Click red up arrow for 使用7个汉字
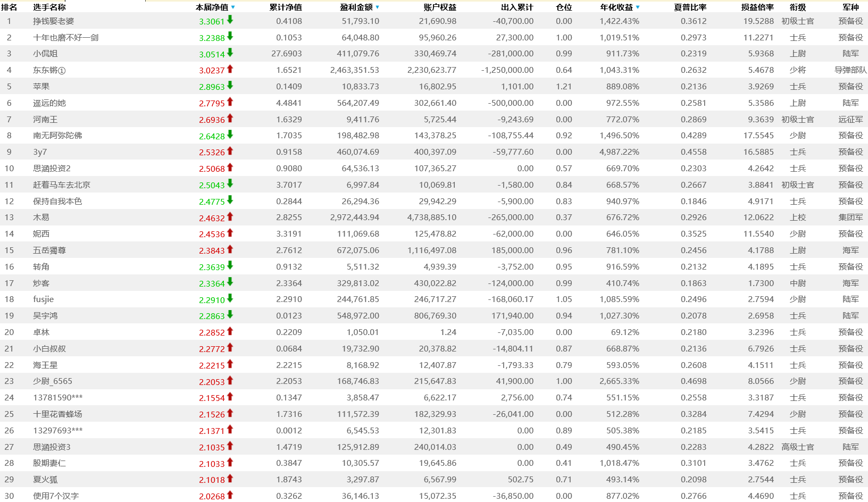Viewport: 868px width, 502px height. click(230, 495)
